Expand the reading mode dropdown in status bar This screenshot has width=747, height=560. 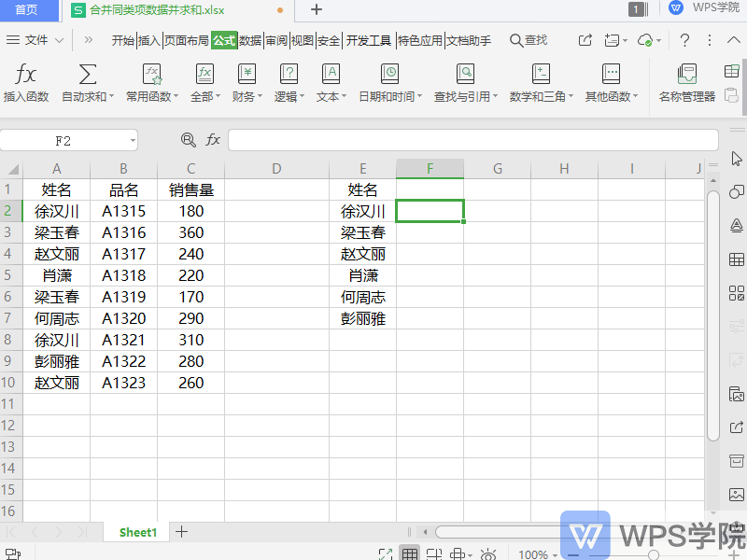point(470,555)
